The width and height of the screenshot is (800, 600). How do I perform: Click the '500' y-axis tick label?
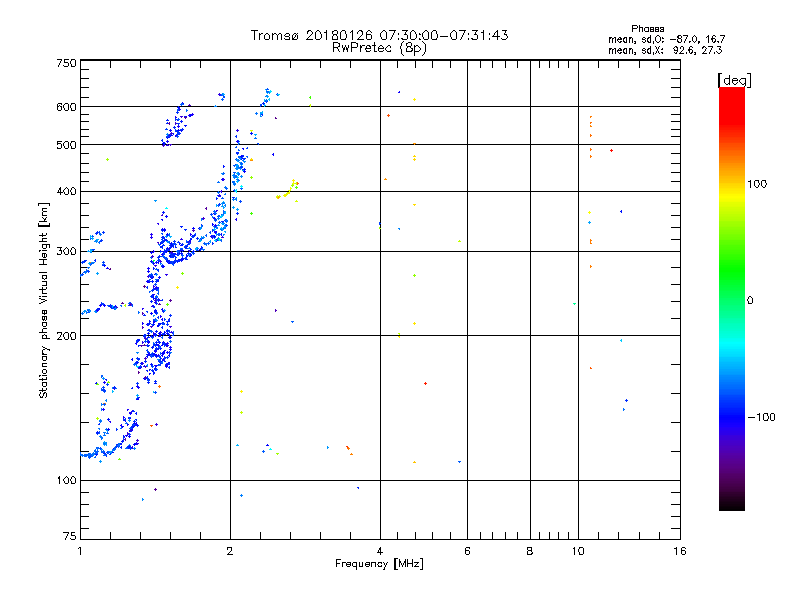(66, 145)
